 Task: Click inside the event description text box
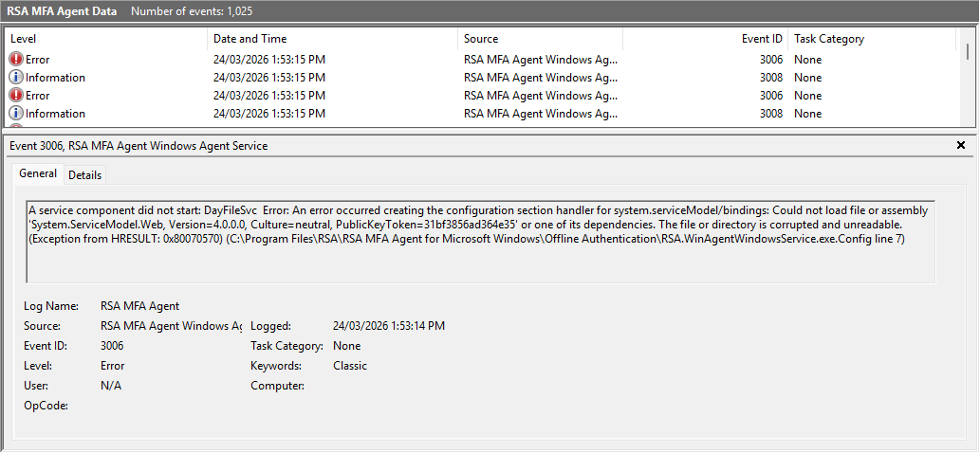481,242
